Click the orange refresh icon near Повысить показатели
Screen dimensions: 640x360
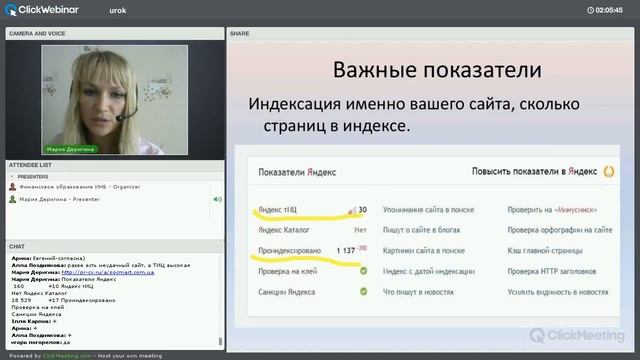tap(609, 171)
